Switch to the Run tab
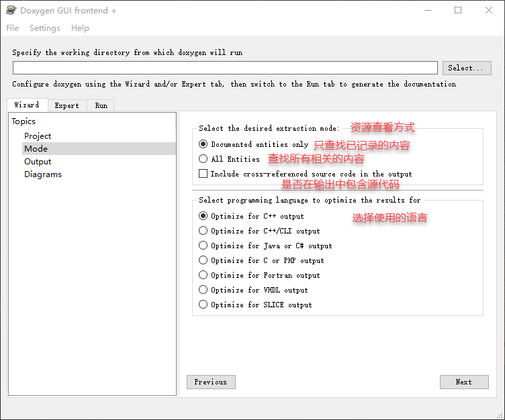Image resolution: width=505 pixels, height=420 pixels. pos(101,105)
